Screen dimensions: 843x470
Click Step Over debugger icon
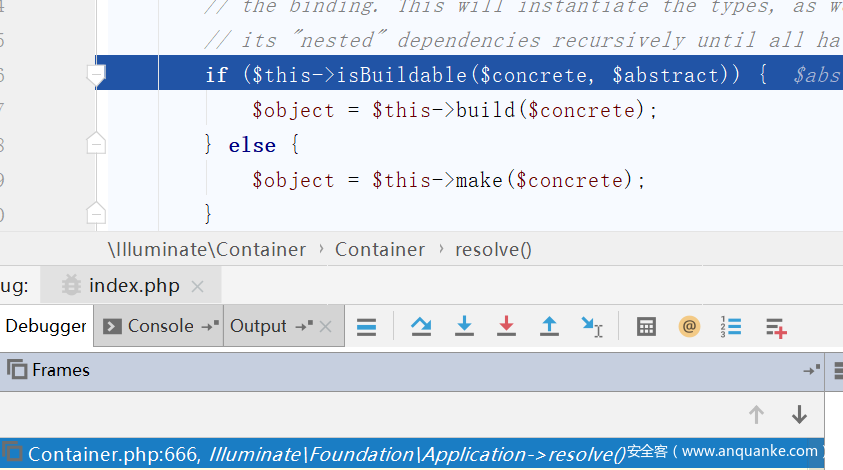(x=421, y=326)
